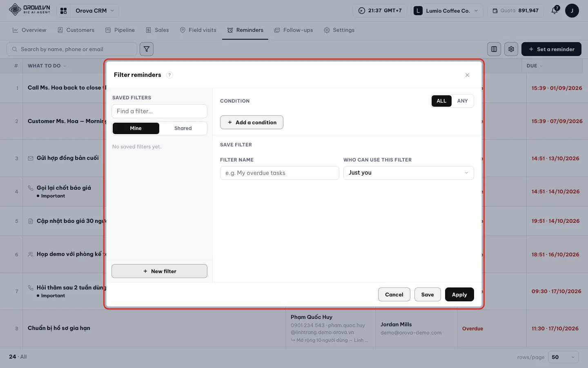Switch to the Pipeline tab
This screenshot has height=368, width=588.
pyautogui.click(x=120, y=30)
